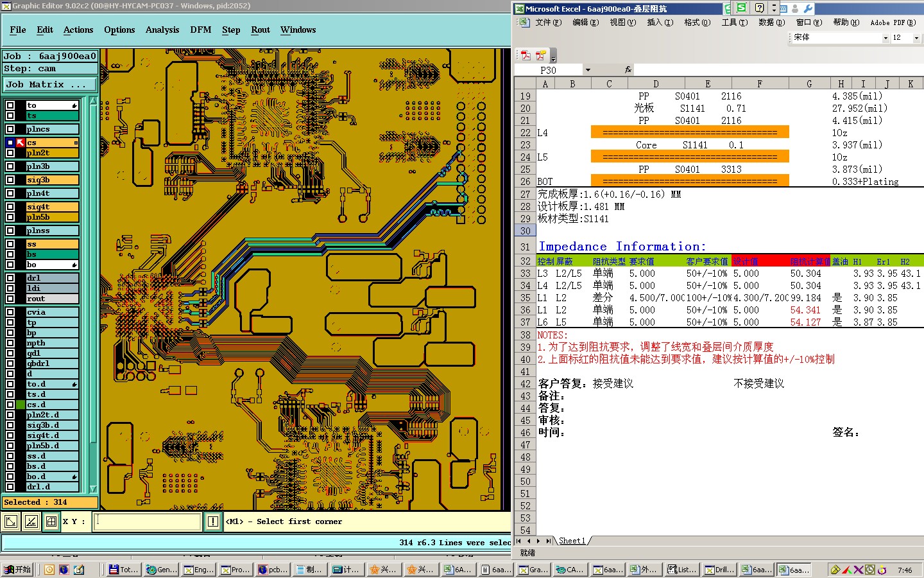Select the Sheet1 tab in Excel

(572, 541)
